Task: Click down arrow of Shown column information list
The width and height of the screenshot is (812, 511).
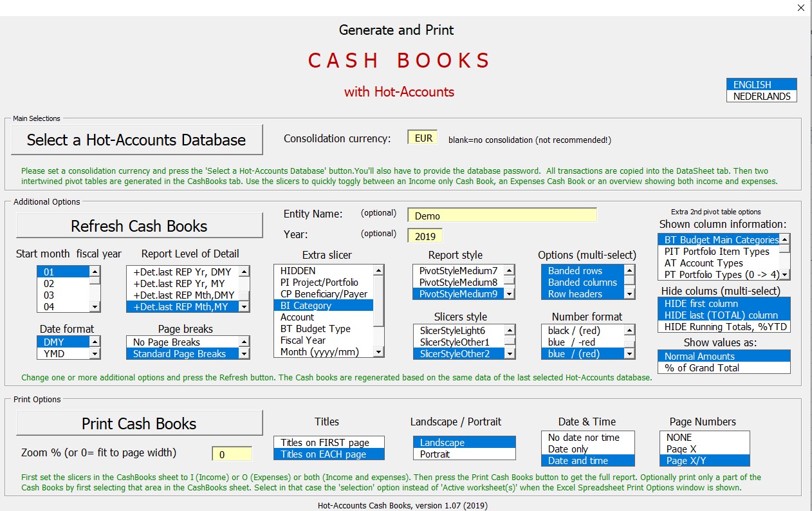Action: (784, 275)
